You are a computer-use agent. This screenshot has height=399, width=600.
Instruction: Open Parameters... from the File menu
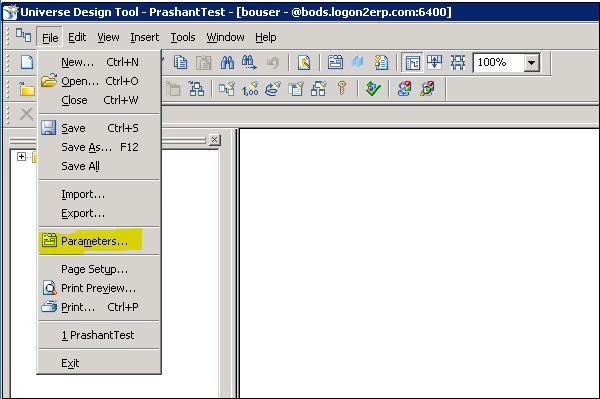click(99, 241)
